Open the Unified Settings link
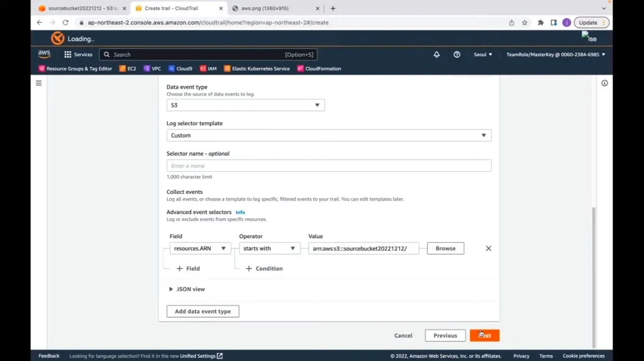 click(x=202, y=356)
